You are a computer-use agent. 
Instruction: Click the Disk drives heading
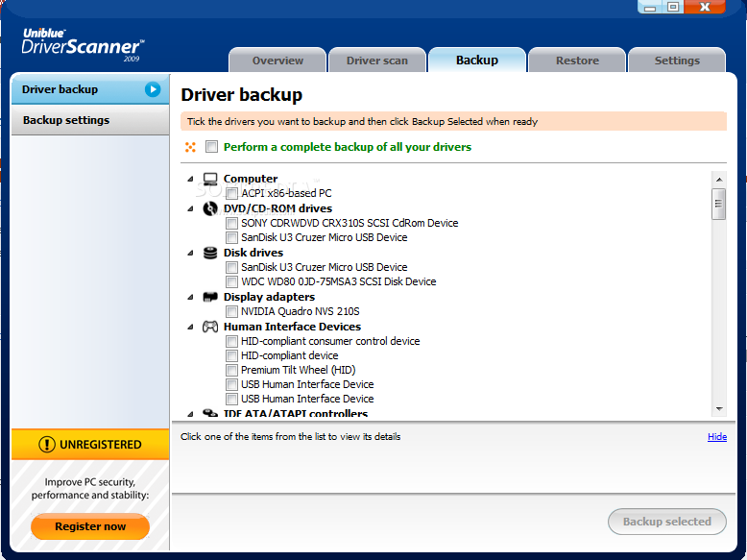pos(253,253)
